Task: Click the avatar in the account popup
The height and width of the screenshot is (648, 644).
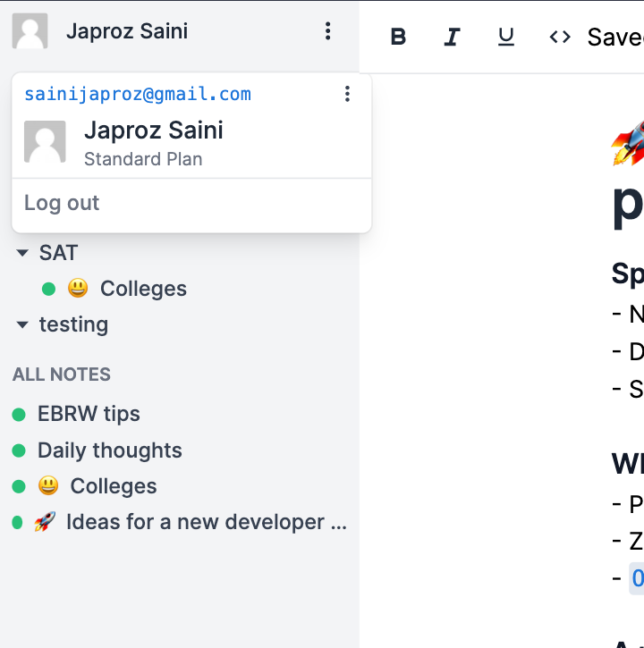Action: pos(45,142)
